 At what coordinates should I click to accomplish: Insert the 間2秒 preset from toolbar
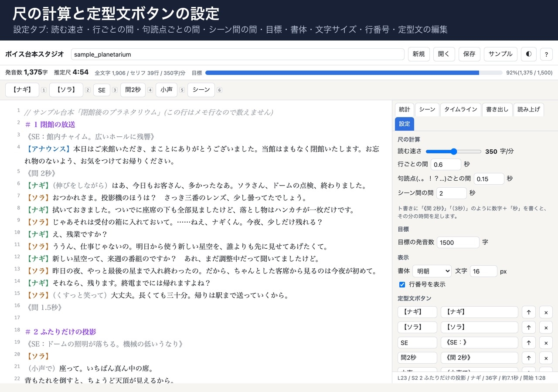click(x=133, y=90)
